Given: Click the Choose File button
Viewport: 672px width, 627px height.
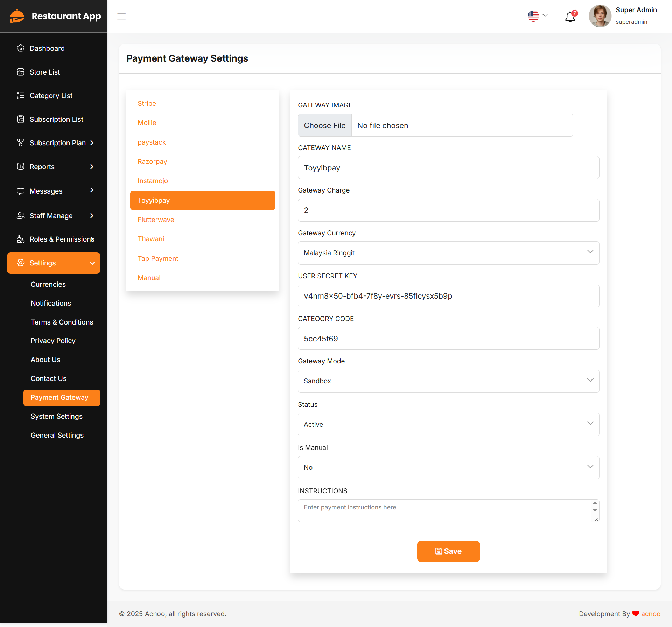Looking at the screenshot, I should coord(324,125).
